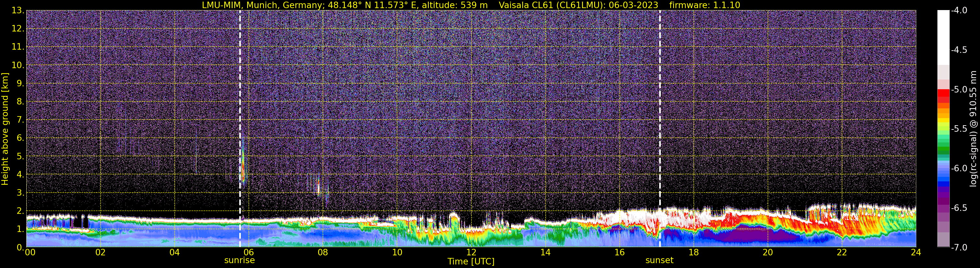The image size is (980, 268).
Task: Click the '16' time axis tick label
Action: [619, 252]
